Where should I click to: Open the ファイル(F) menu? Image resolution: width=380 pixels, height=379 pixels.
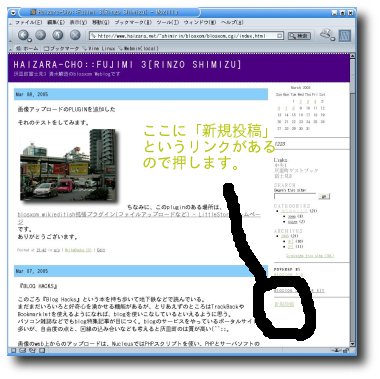[x=29, y=22]
